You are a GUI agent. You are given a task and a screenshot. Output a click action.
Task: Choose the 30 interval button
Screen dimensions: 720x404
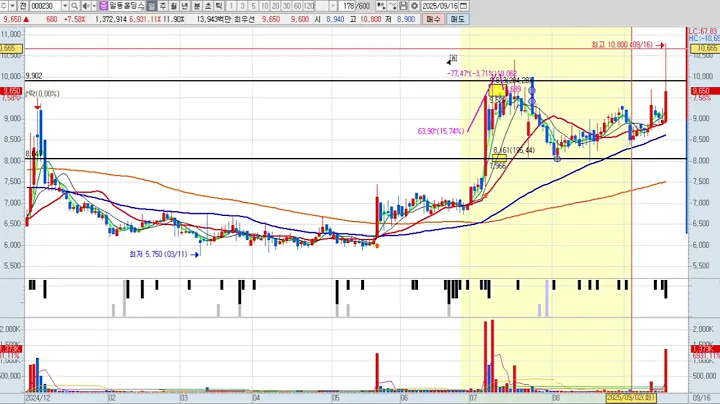pyautogui.click(x=287, y=6)
